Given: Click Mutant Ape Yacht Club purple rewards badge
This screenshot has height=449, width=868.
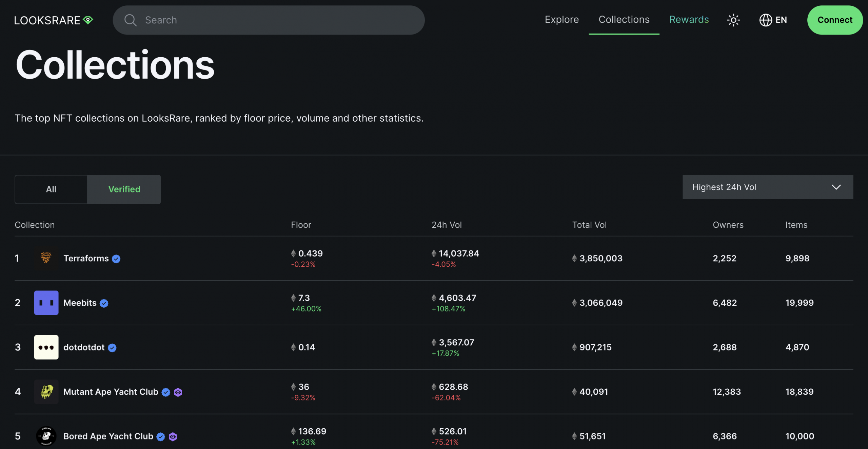Looking at the screenshot, I should click(x=178, y=392).
